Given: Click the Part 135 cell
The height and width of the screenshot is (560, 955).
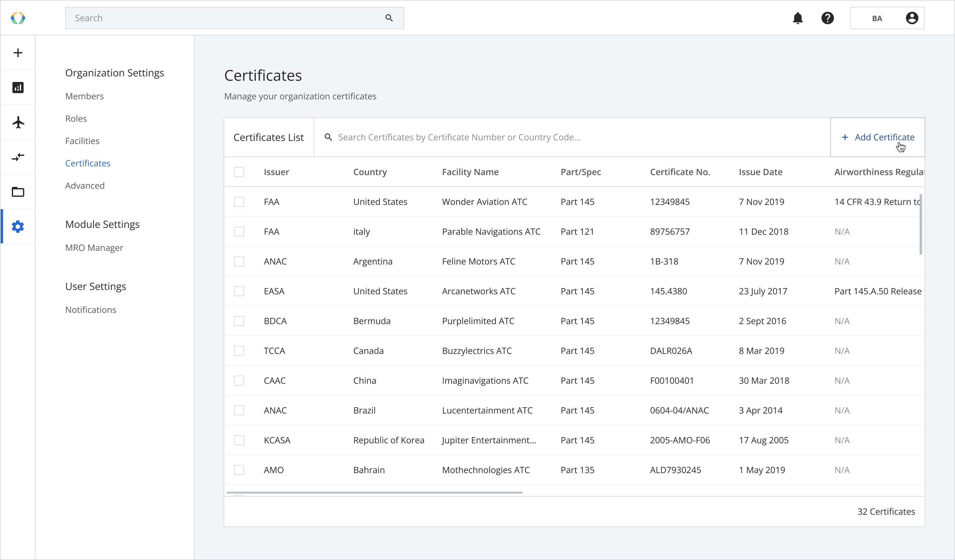Looking at the screenshot, I should point(577,470).
